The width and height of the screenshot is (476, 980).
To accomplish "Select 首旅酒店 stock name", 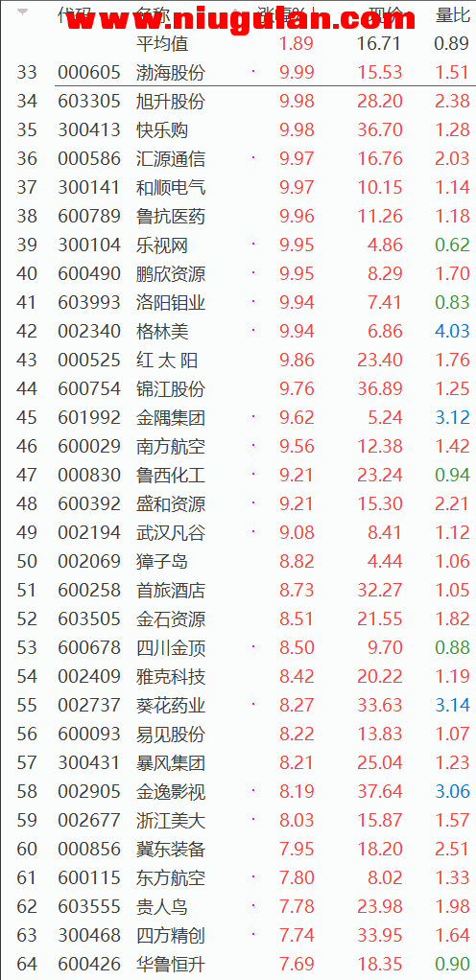I will coord(171,590).
